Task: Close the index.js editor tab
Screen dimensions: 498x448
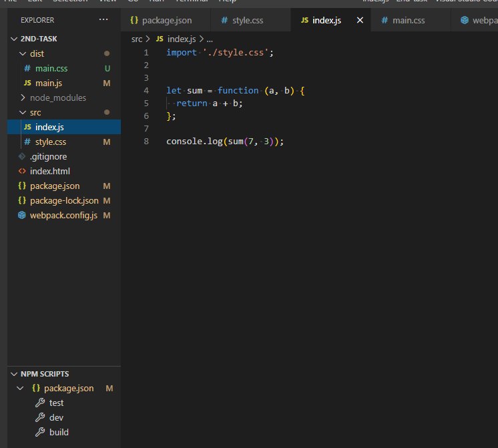Action: click(360, 20)
